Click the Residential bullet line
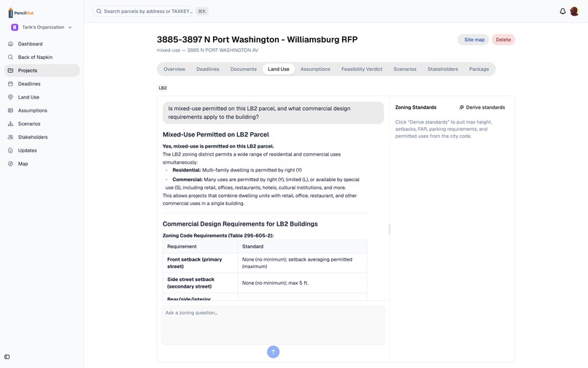 pos(237,170)
